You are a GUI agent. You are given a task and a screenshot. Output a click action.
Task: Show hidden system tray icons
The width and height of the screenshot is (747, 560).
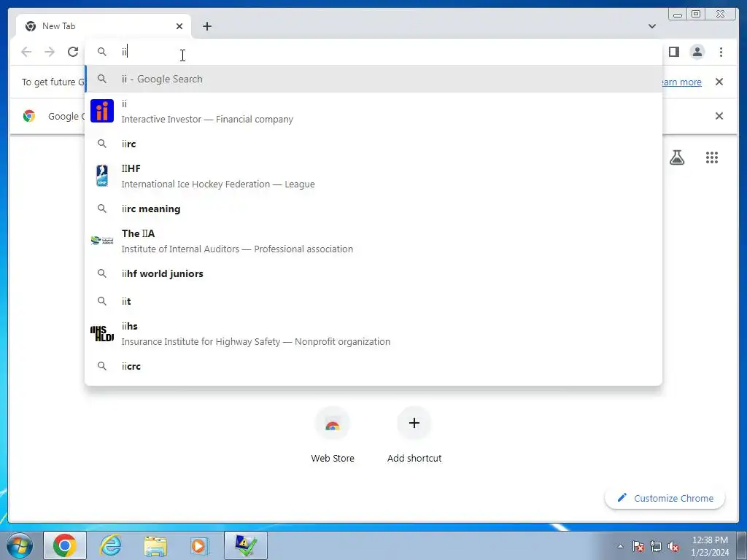click(620, 546)
